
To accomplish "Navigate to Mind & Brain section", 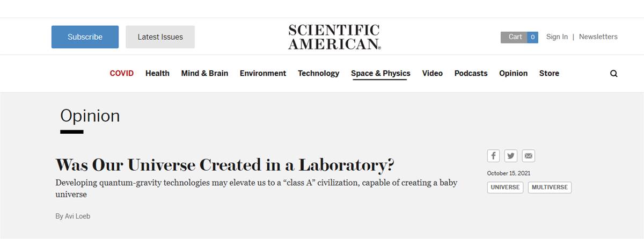I will pyautogui.click(x=204, y=73).
